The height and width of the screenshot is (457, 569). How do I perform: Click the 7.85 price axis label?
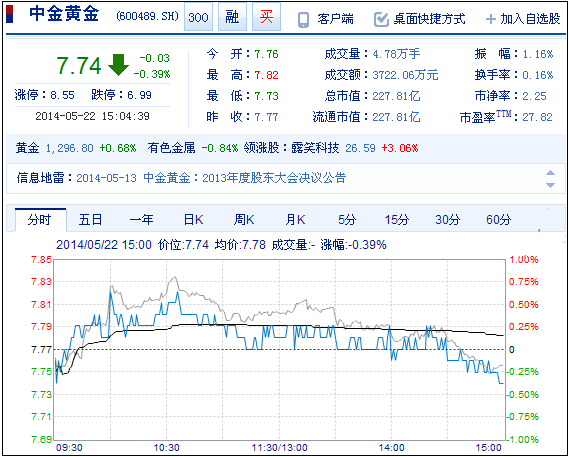tap(41, 260)
